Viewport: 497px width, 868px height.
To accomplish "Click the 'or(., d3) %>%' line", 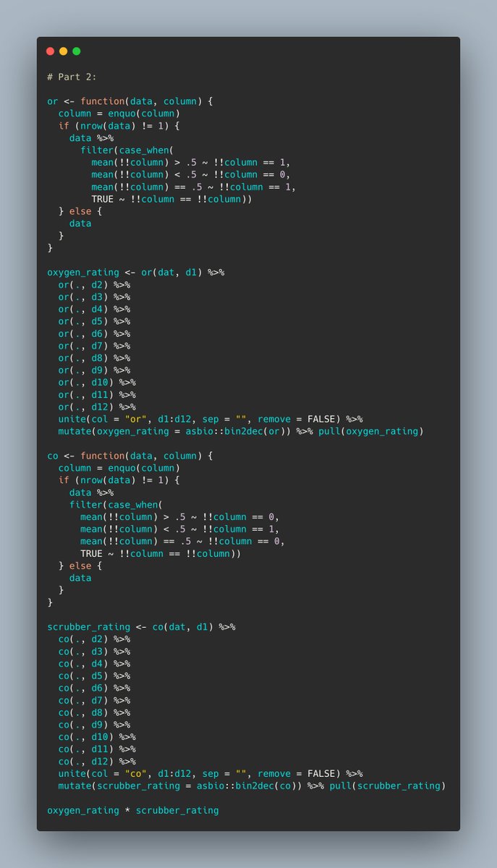I will pos(94,297).
